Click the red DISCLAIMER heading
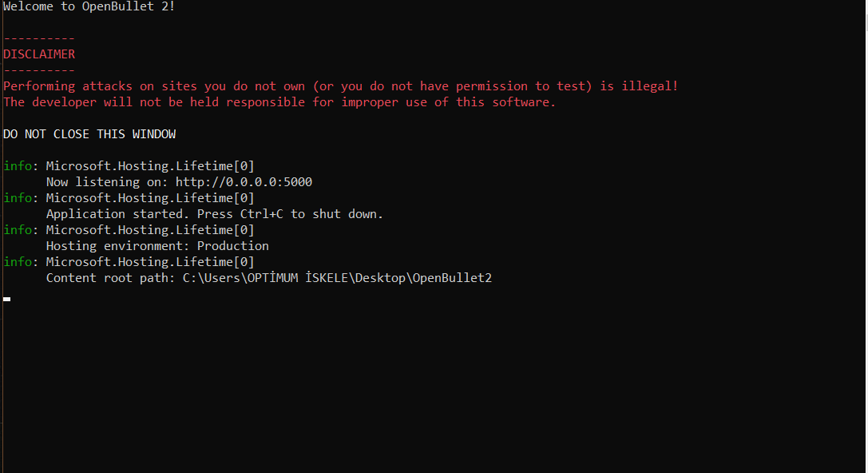868x473 pixels. coord(39,54)
